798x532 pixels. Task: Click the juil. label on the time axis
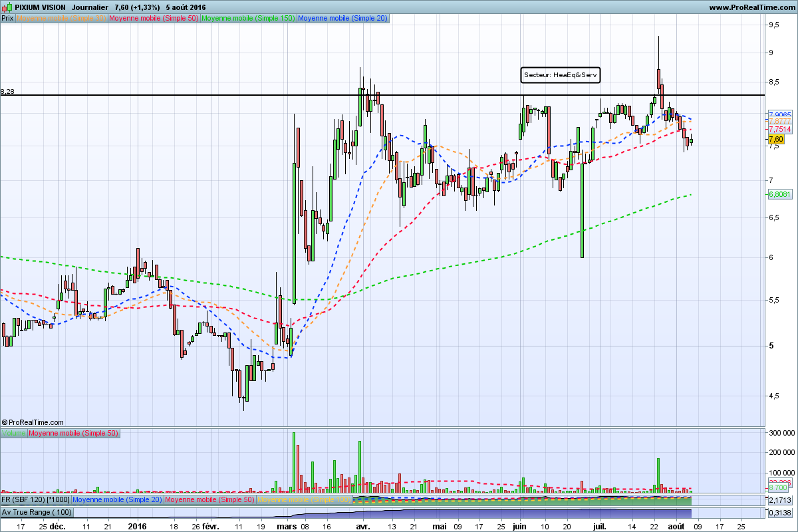pos(600,525)
